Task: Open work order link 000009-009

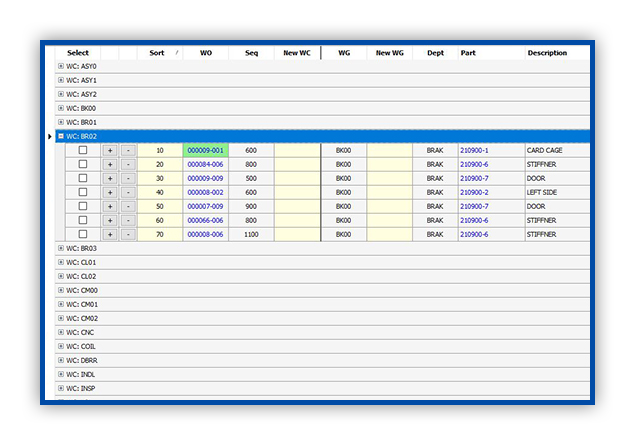Action: pyautogui.click(x=205, y=178)
